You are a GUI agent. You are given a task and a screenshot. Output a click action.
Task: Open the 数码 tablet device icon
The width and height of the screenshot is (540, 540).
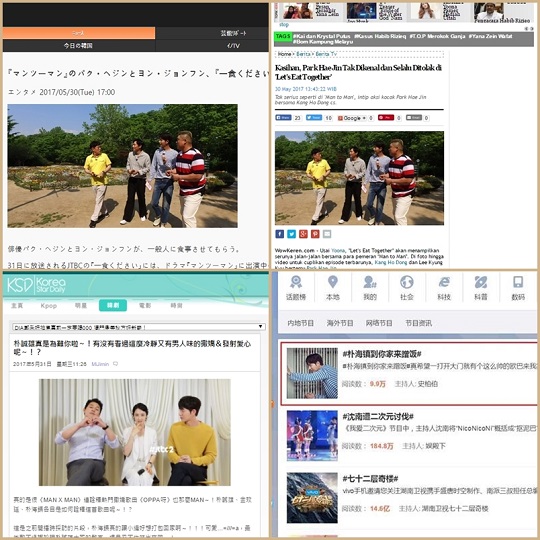point(518,282)
